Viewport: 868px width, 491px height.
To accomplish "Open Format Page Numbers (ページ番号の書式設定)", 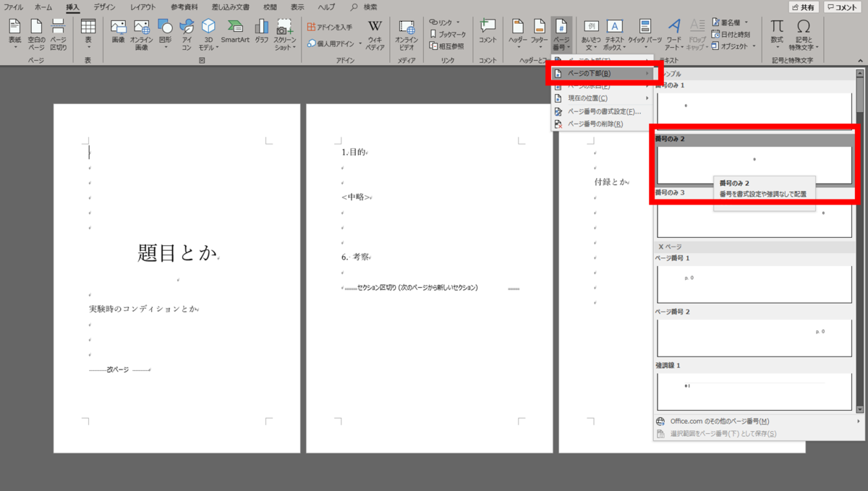I will (602, 111).
